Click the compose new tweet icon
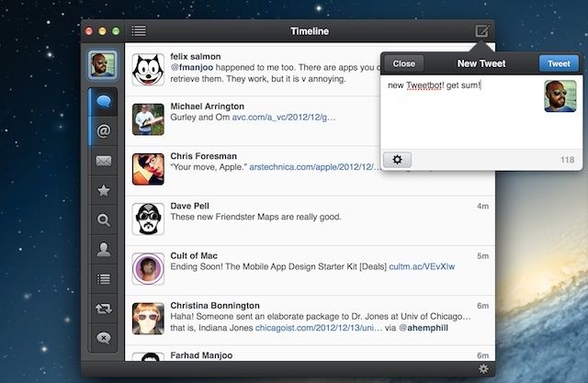The width and height of the screenshot is (588, 383). pyautogui.click(x=482, y=30)
